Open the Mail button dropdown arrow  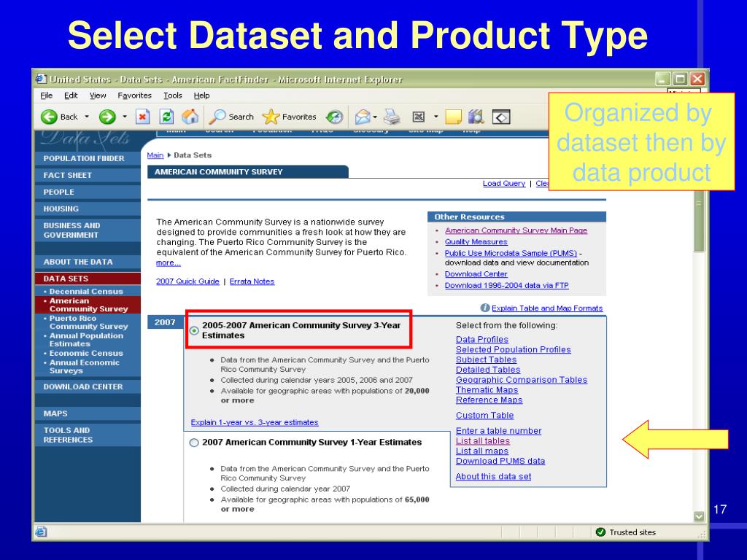coord(376,117)
